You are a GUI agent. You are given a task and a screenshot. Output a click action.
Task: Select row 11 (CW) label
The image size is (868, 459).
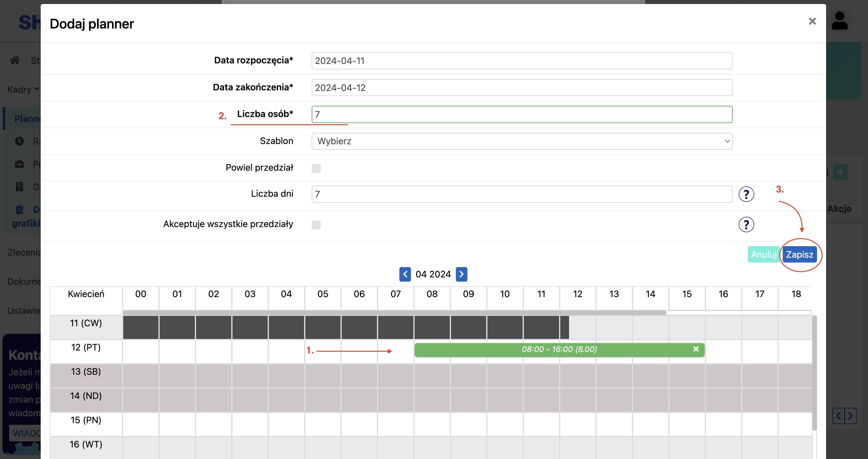coord(86,323)
